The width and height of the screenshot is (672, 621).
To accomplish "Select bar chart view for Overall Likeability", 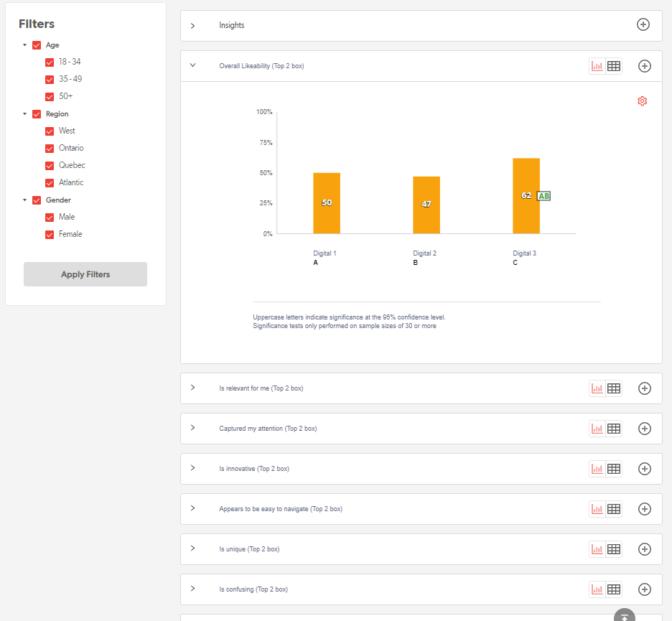I will (x=597, y=66).
